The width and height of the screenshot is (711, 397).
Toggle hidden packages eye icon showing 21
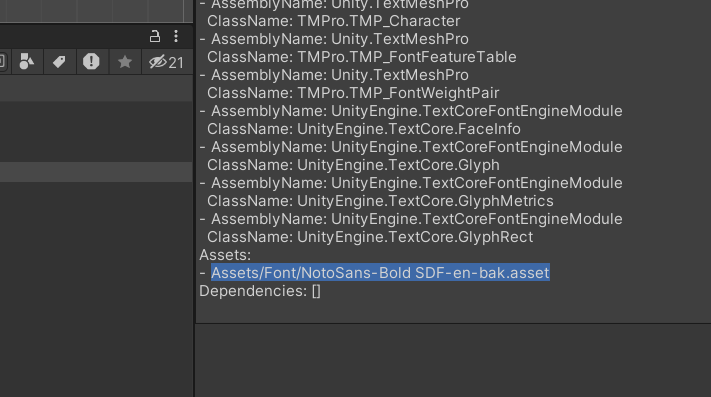166,62
